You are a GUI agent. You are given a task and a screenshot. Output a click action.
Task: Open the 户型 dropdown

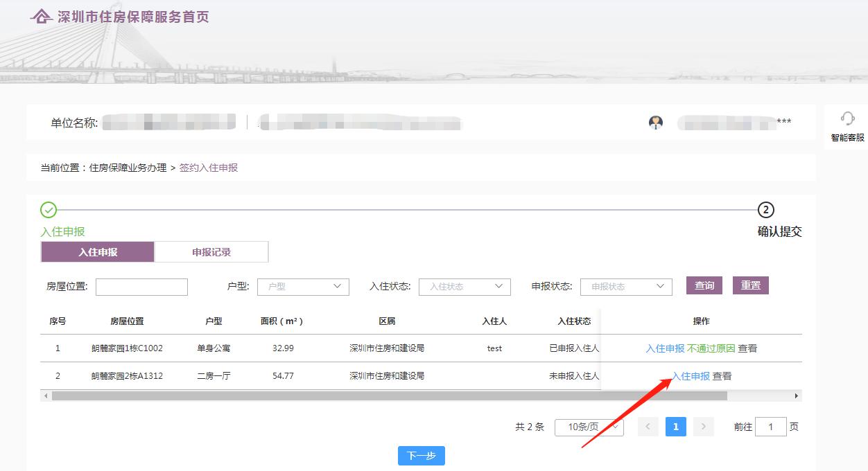[x=303, y=286]
